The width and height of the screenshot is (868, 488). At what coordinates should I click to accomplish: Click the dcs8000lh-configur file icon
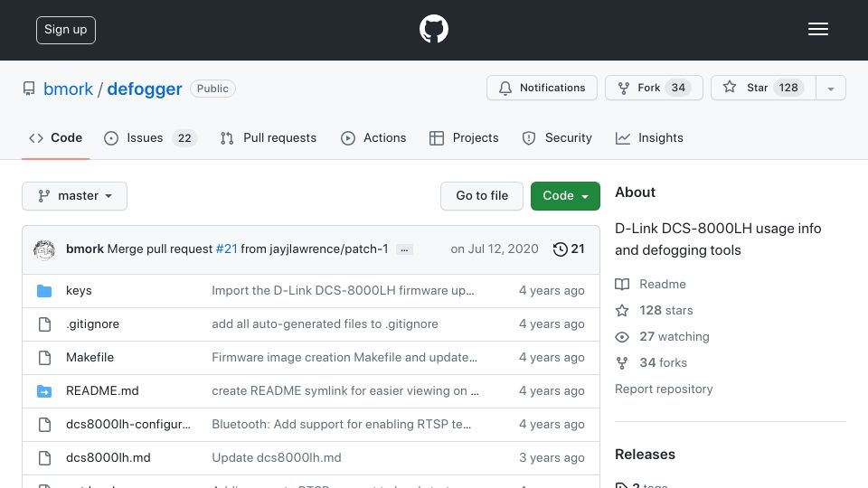(x=44, y=425)
